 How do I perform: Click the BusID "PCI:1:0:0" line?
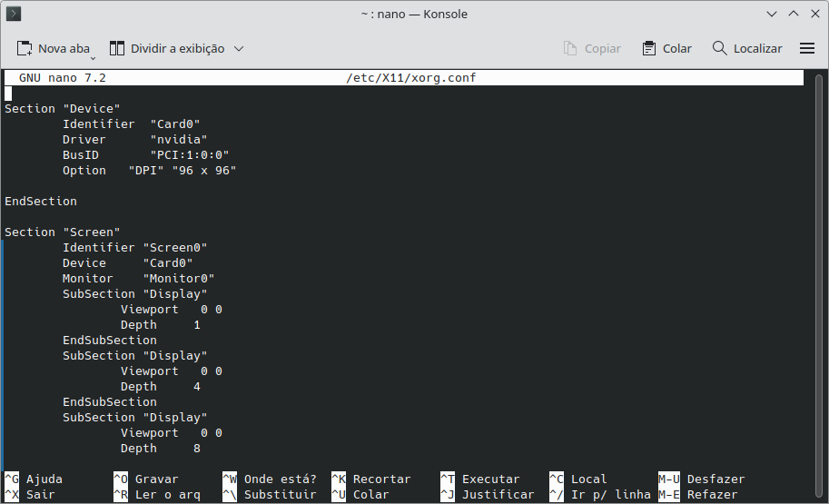[x=145, y=154]
